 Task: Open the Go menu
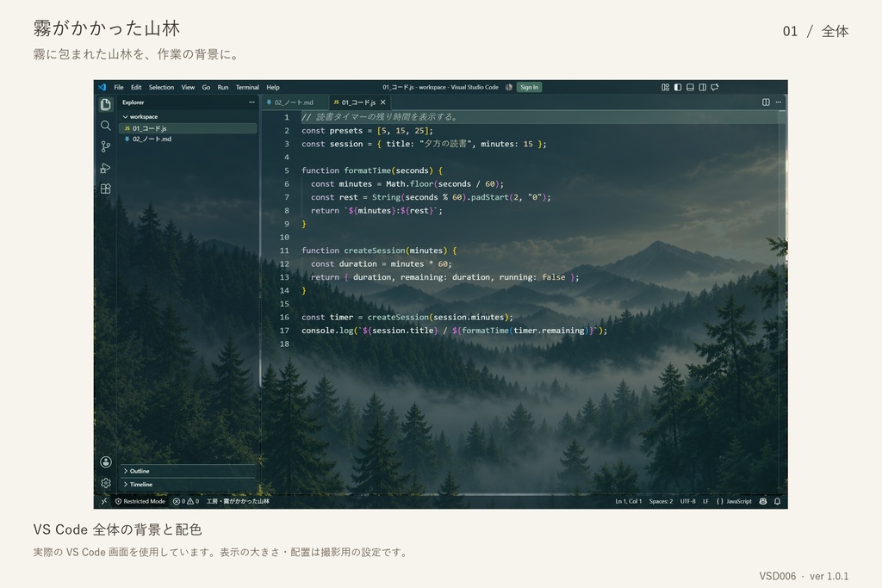tap(206, 87)
